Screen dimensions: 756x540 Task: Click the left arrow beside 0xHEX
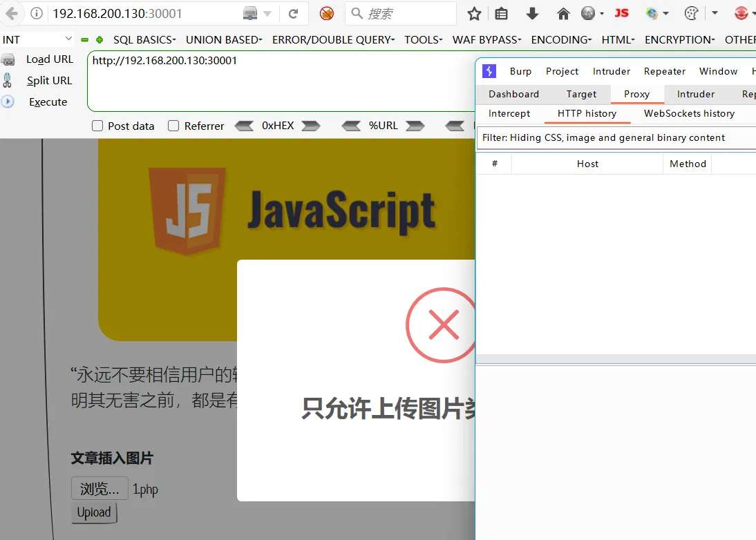(245, 126)
